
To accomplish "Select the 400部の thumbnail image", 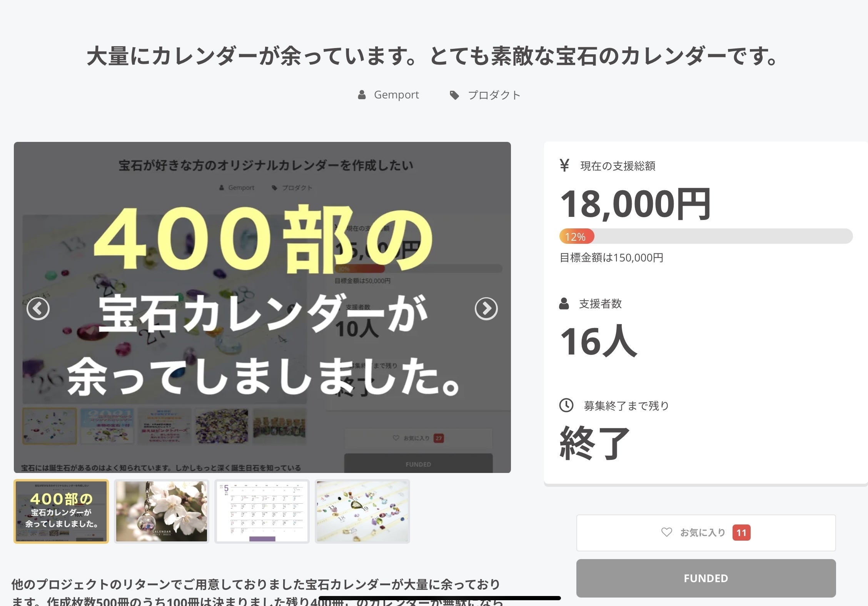I will pos(61,511).
